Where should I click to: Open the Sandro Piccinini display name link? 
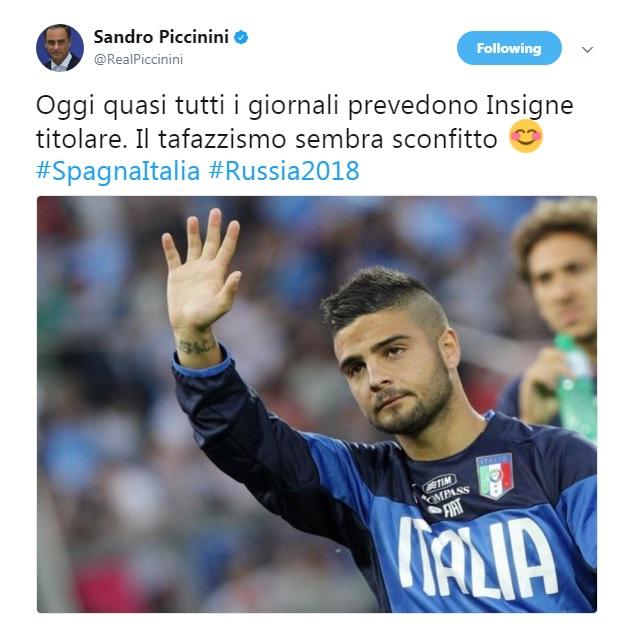[161, 37]
